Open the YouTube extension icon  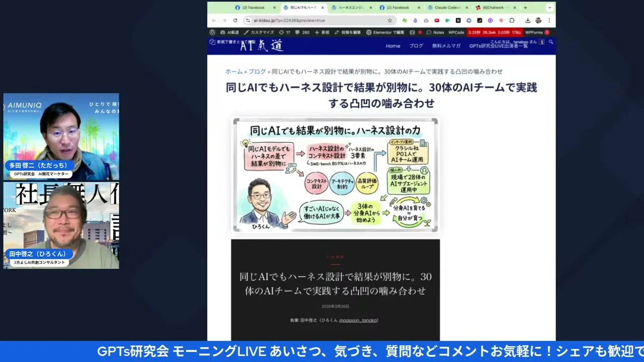click(436, 20)
